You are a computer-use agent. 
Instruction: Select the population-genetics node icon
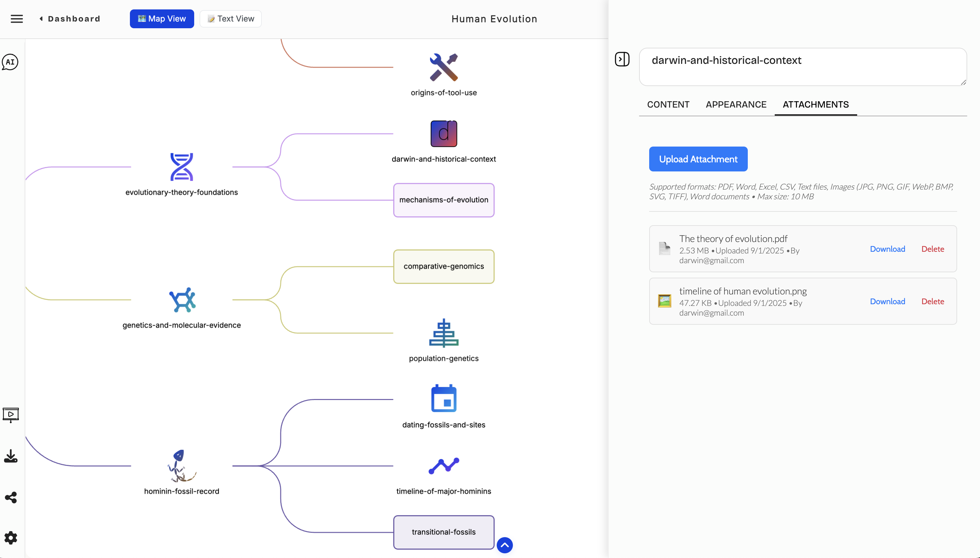444,333
